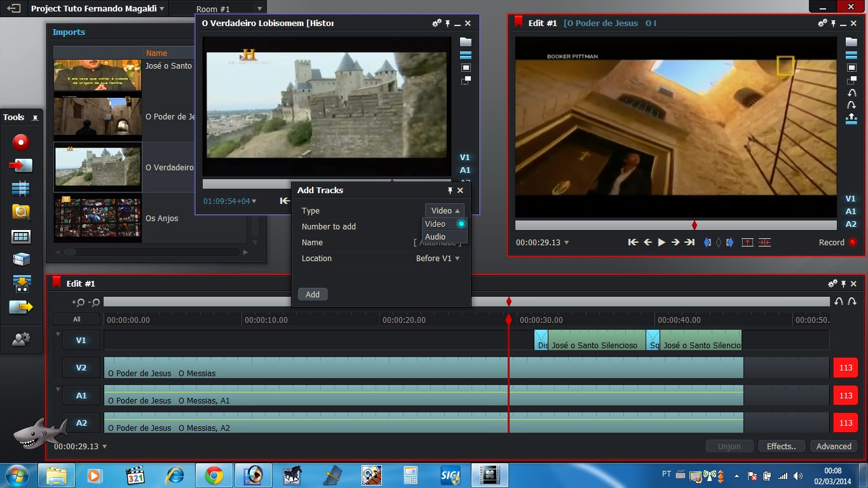This screenshot has width=868, height=488.
Task: Click the red Record tool in Tools panel
Action: coord(21,142)
